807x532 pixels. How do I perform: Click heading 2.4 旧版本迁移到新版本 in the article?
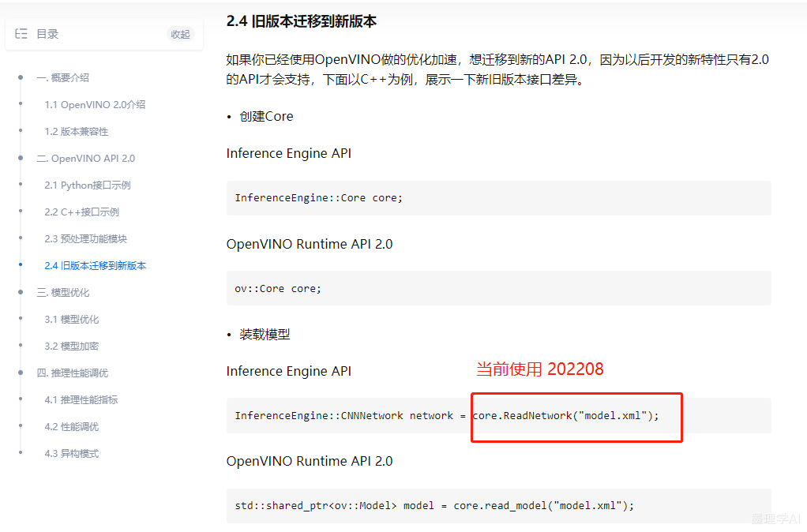coord(302,21)
